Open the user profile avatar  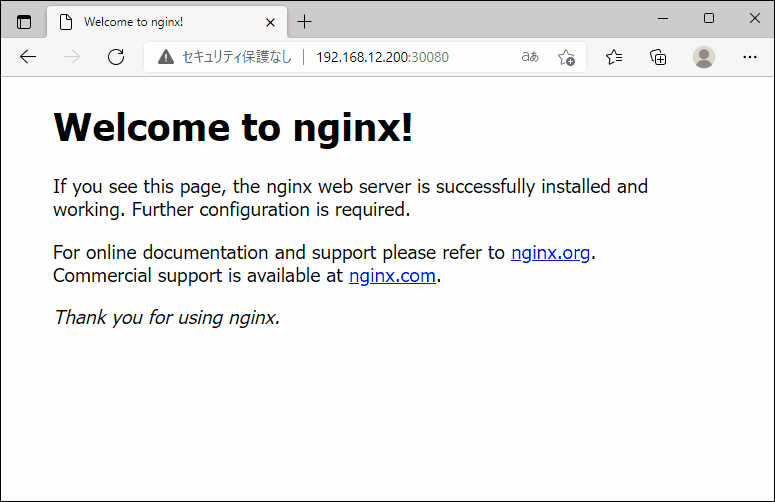point(704,57)
